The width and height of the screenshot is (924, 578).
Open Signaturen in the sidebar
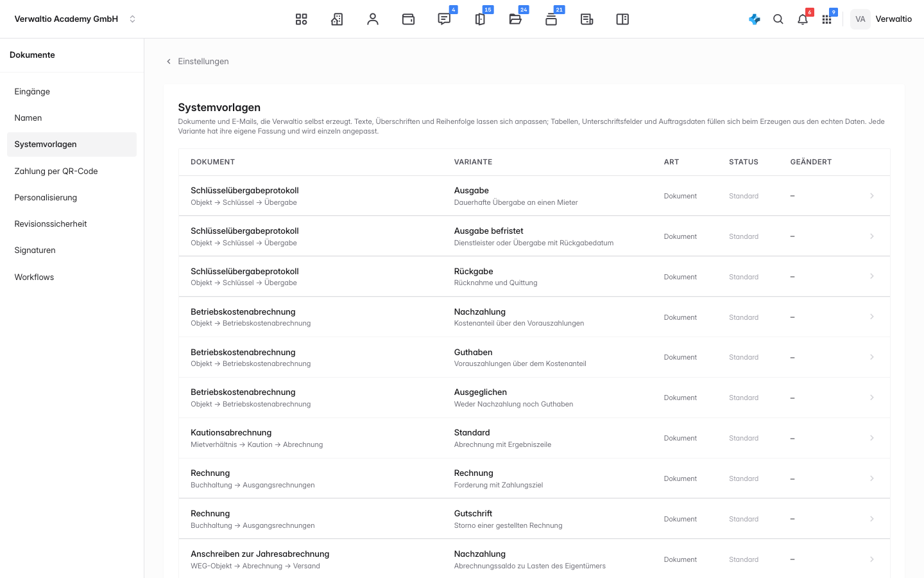click(x=72, y=250)
